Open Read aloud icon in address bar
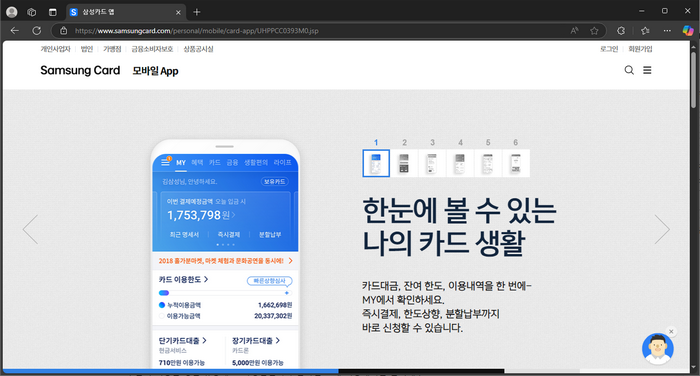700x376 pixels. coord(574,30)
